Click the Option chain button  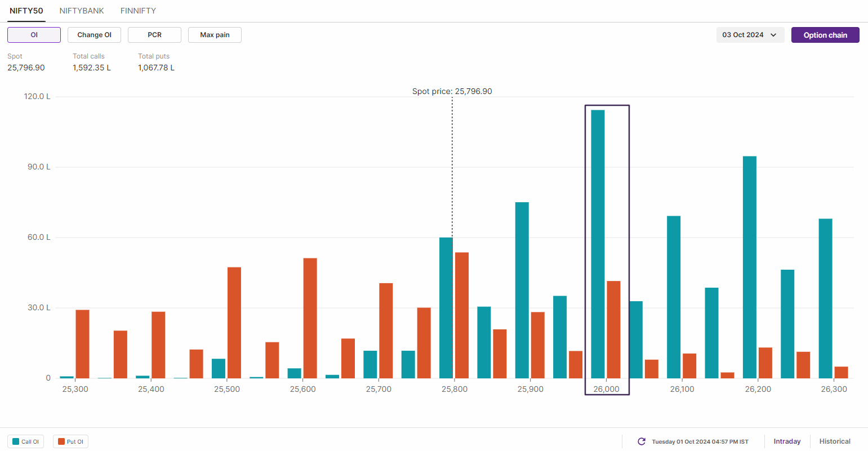pos(825,35)
